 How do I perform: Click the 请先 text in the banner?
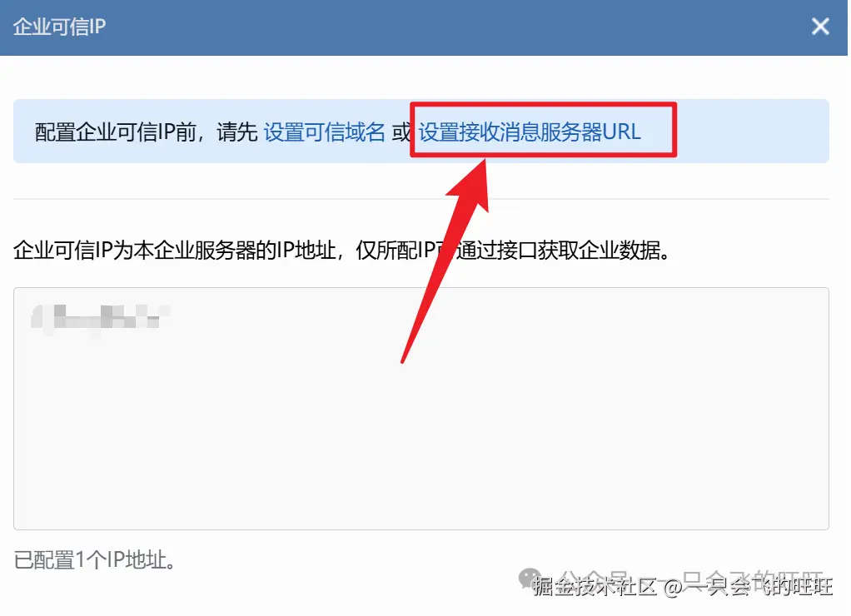[236, 132]
